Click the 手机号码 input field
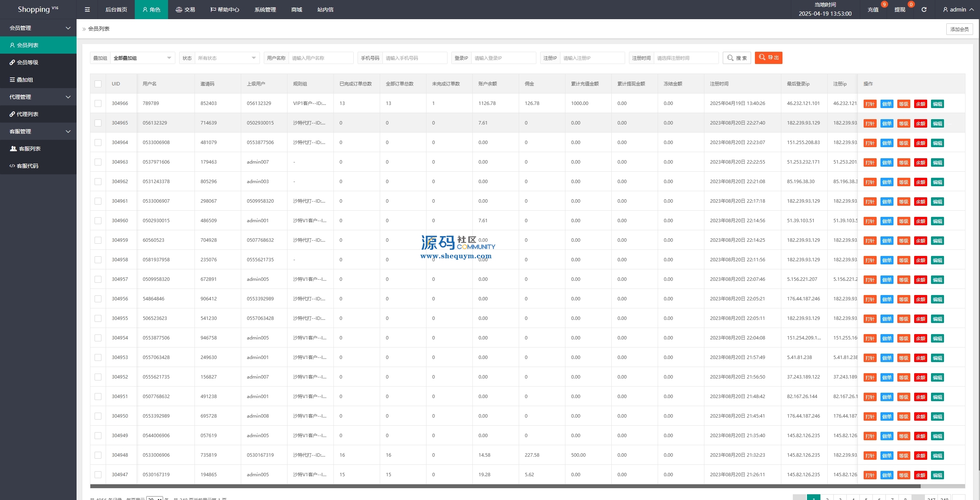Image resolution: width=980 pixels, height=500 pixels. click(x=414, y=58)
